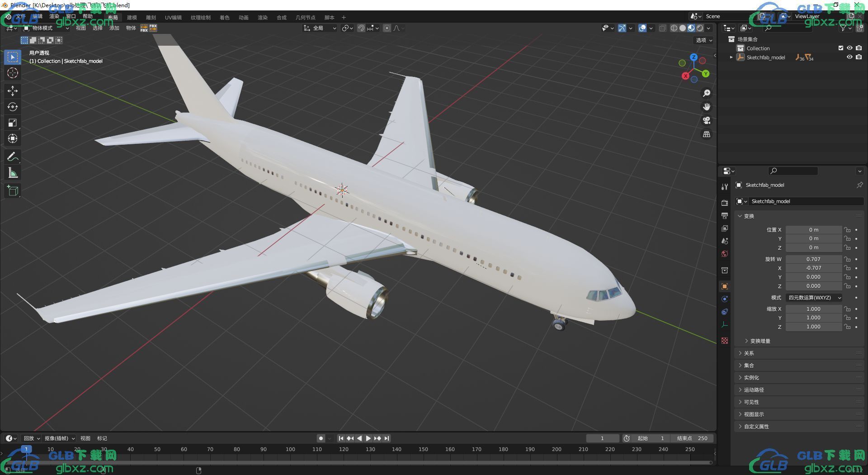Open the 回放 playback dropdown in timeline
Screen dimensions: 868x475
click(x=32, y=438)
